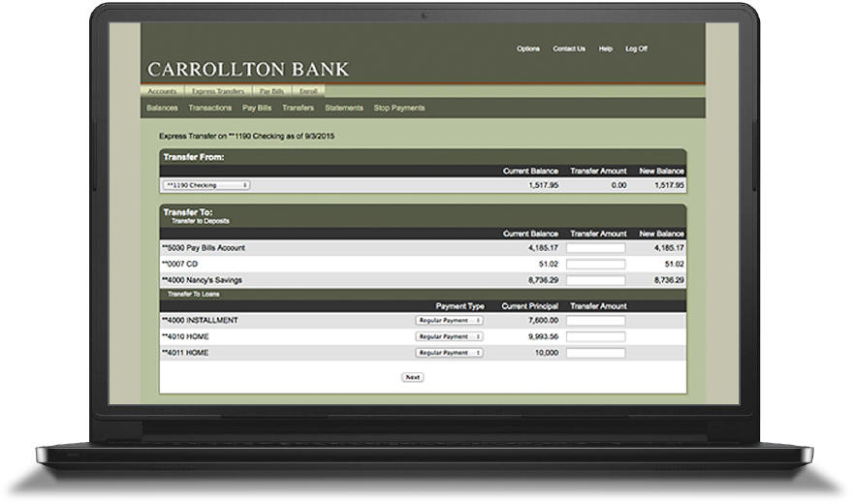Switch to the Express Transfers tab
The image size is (853, 504).
click(x=218, y=91)
